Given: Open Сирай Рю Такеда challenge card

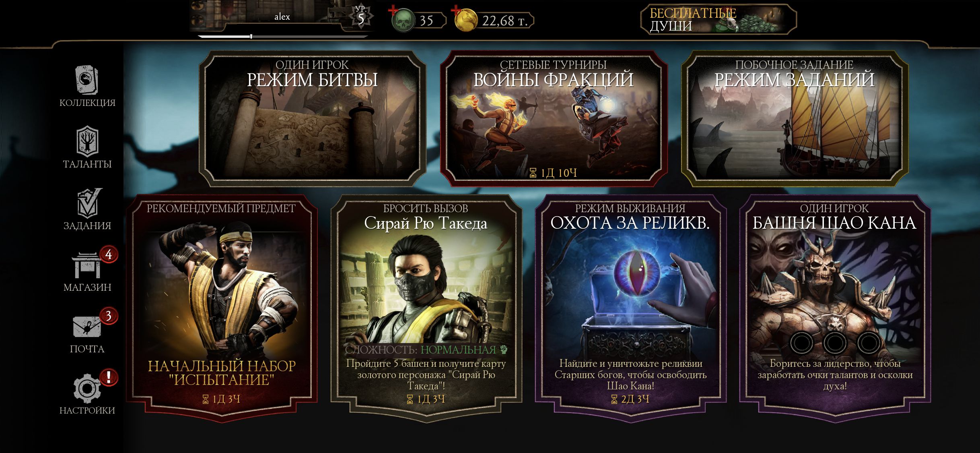Looking at the screenshot, I should (x=426, y=308).
